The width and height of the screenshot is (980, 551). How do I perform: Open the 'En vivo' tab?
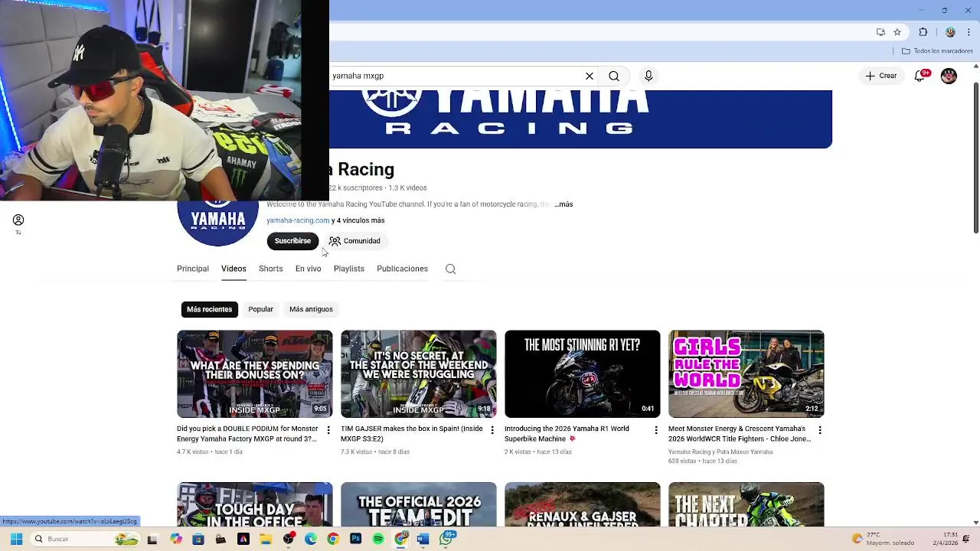(308, 269)
